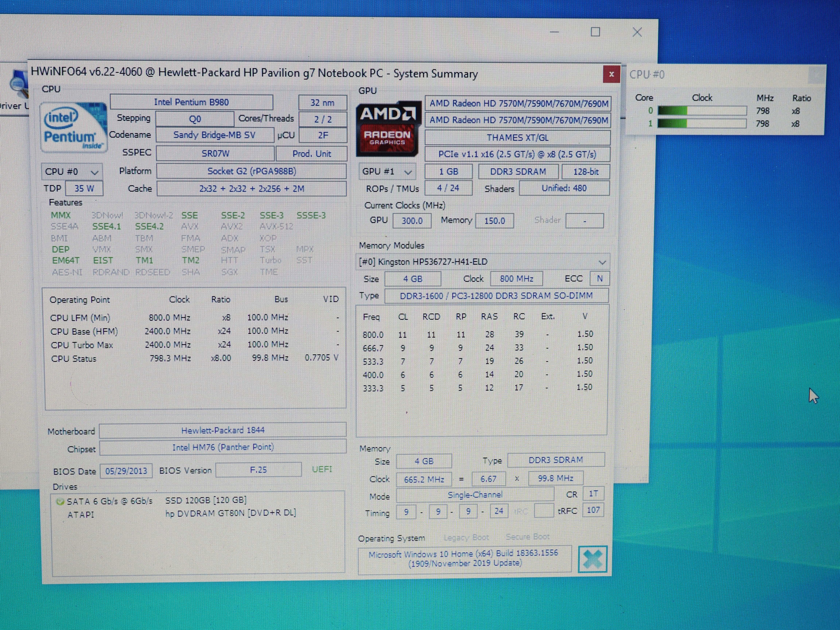Click the SR07W SSPEC field
Image resolution: width=840 pixels, height=630 pixels.
tap(215, 154)
